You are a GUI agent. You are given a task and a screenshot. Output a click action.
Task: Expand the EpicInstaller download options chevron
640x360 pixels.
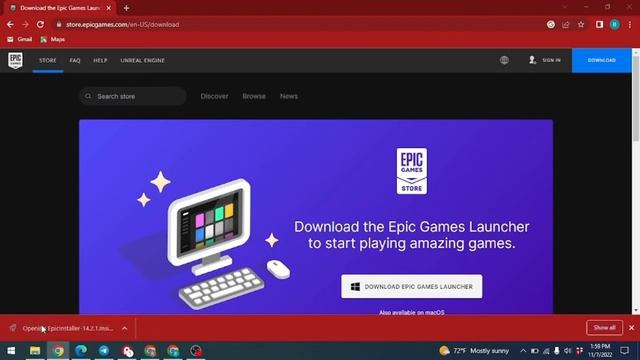click(x=124, y=328)
